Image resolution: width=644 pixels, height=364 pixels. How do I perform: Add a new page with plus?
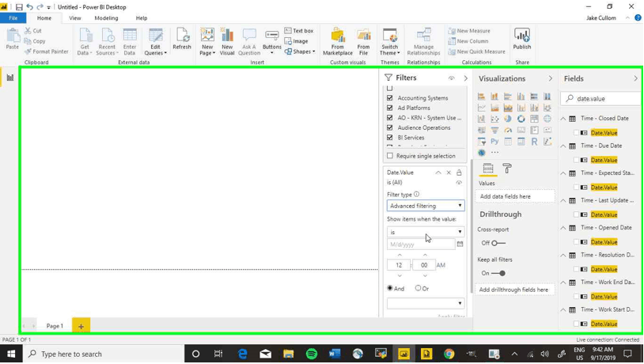[81, 326]
